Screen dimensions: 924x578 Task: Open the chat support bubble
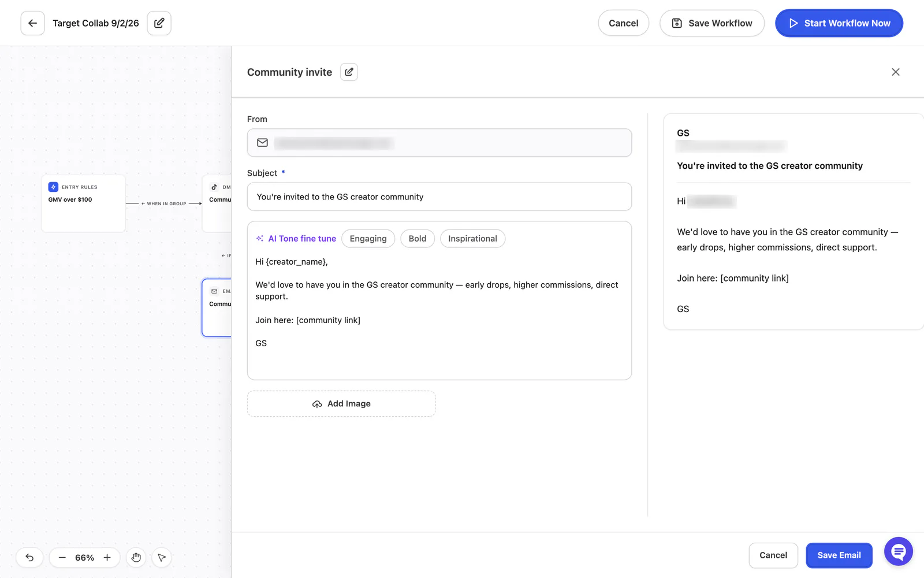coord(898,551)
